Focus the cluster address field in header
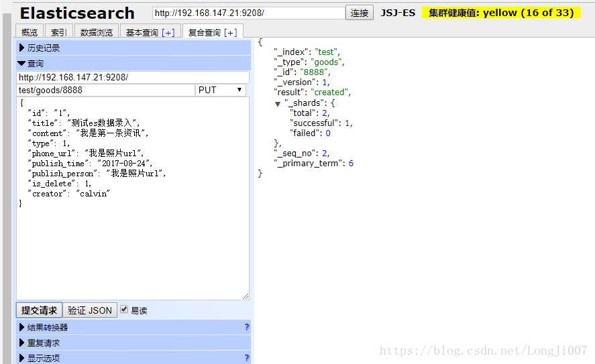The image size is (595, 364). 249,13
